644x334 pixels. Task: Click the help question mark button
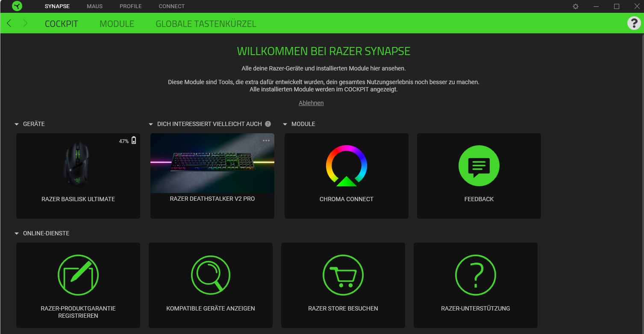(633, 23)
